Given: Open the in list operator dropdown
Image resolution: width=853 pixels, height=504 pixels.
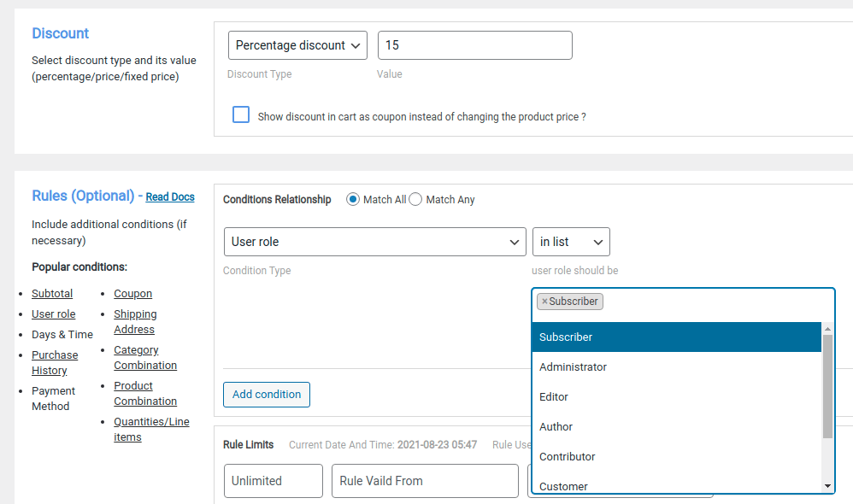Looking at the screenshot, I should point(571,242).
